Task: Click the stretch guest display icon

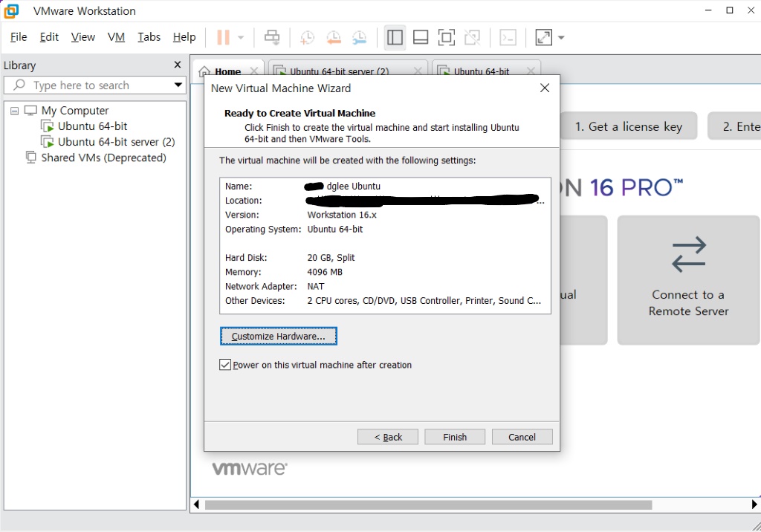Action: (x=543, y=37)
